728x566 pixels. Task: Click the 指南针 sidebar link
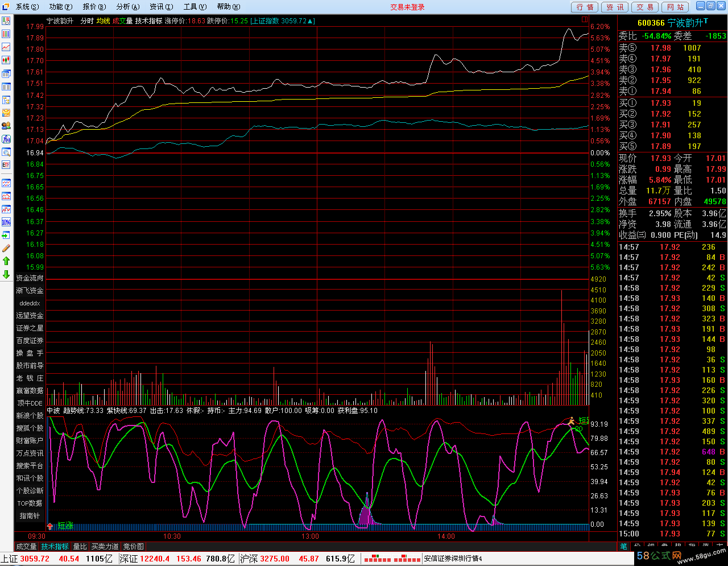pos(30,516)
